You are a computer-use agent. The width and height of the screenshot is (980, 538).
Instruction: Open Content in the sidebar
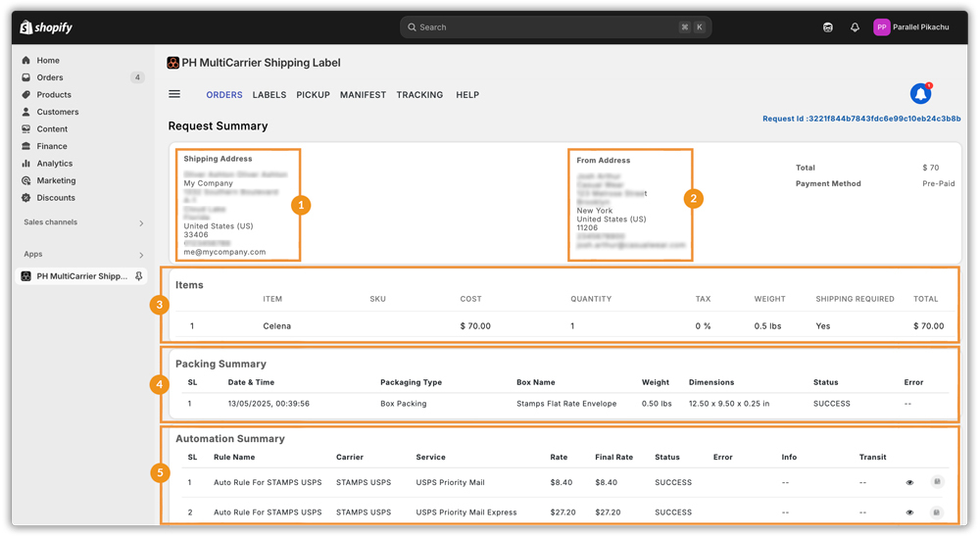click(52, 128)
